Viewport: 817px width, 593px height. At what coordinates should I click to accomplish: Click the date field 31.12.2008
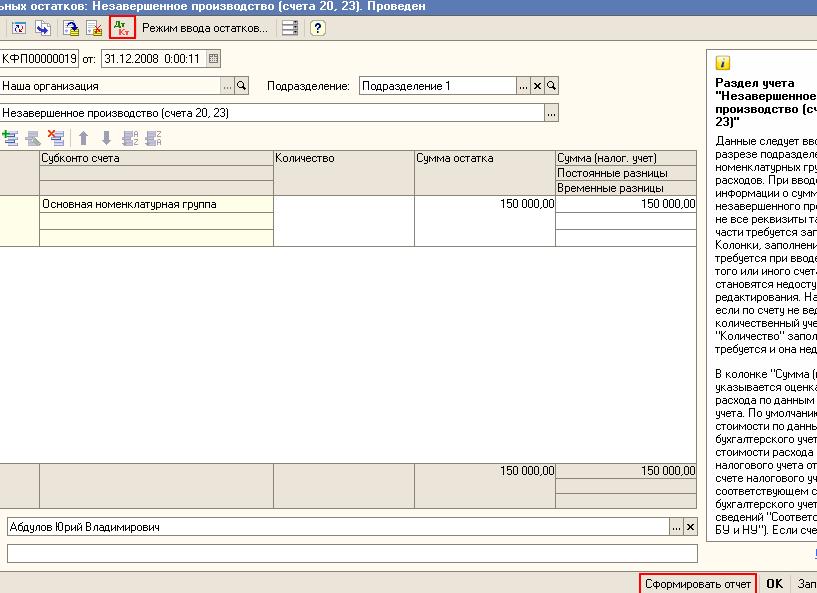[154, 58]
